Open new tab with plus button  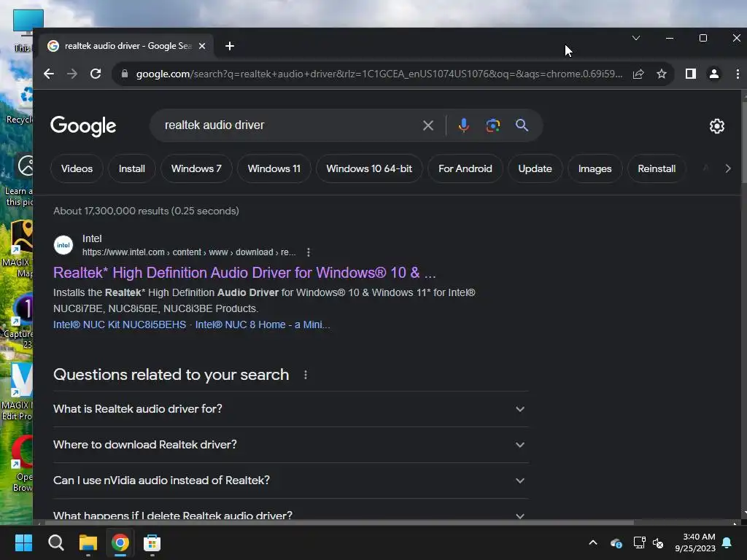coord(230,46)
